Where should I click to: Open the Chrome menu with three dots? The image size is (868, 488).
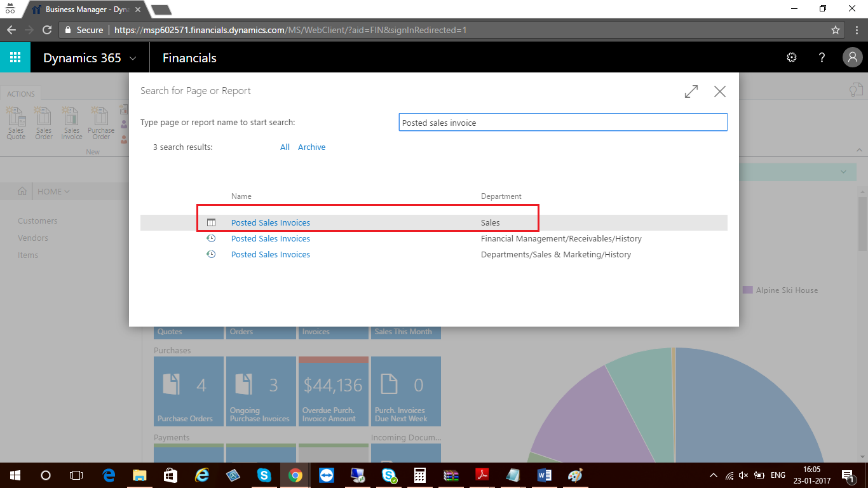point(855,30)
